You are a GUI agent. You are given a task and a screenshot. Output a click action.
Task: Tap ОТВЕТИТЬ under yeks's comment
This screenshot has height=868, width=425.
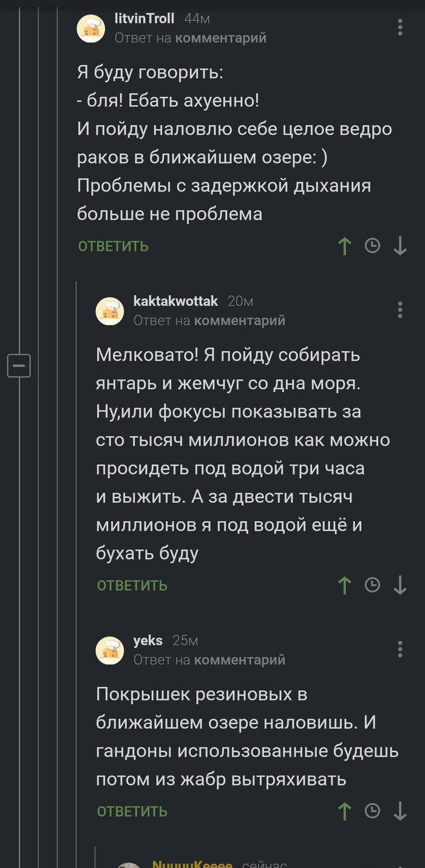click(x=132, y=811)
